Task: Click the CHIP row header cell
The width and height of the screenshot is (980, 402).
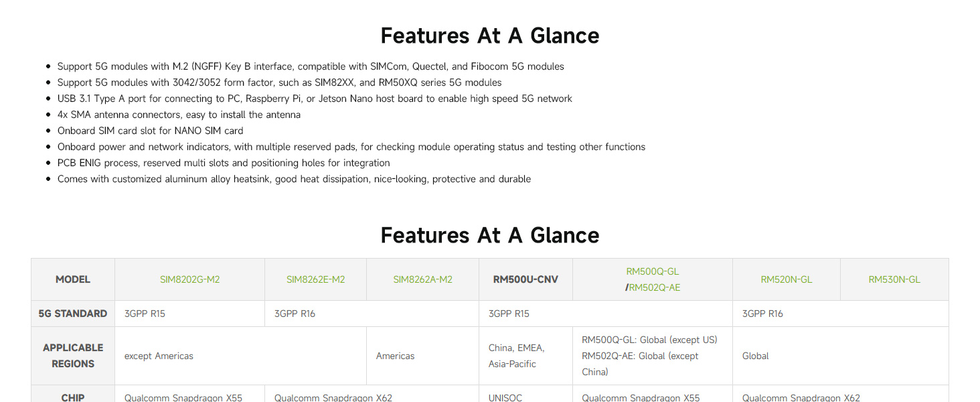Action: pos(73,397)
